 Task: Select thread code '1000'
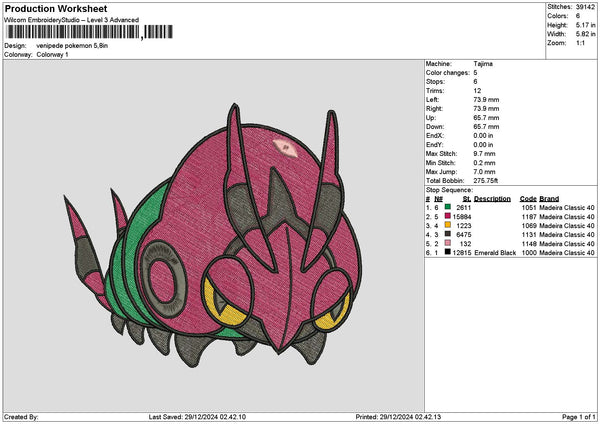click(529, 253)
